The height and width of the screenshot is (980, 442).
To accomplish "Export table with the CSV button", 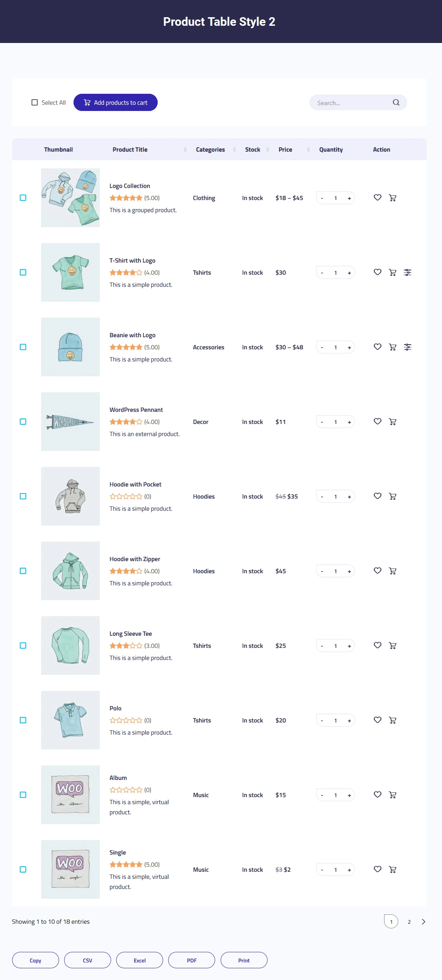I will [88, 960].
